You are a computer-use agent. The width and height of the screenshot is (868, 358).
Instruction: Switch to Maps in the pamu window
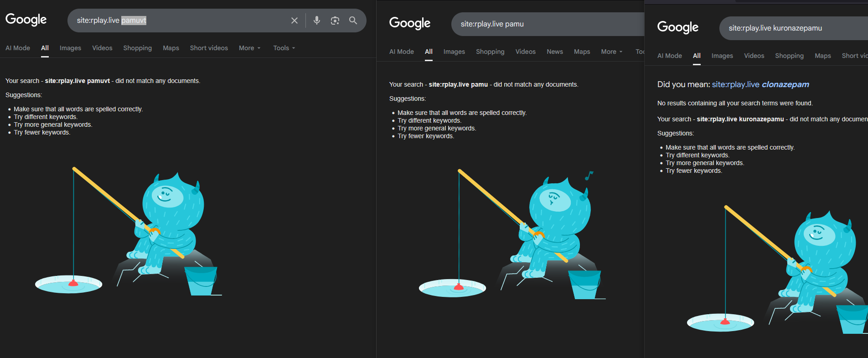[x=582, y=52]
